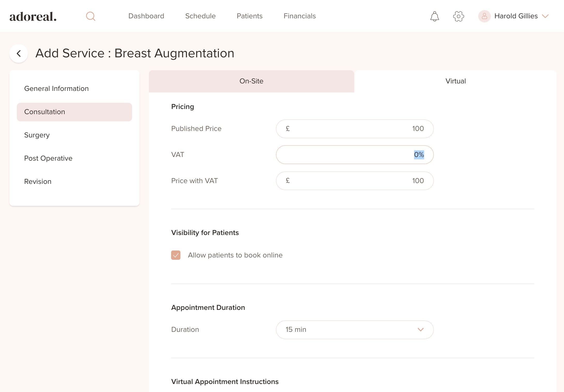This screenshot has height=392, width=564.
Task: Select the On-Site tab
Action: pyautogui.click(x=251, y=81)
